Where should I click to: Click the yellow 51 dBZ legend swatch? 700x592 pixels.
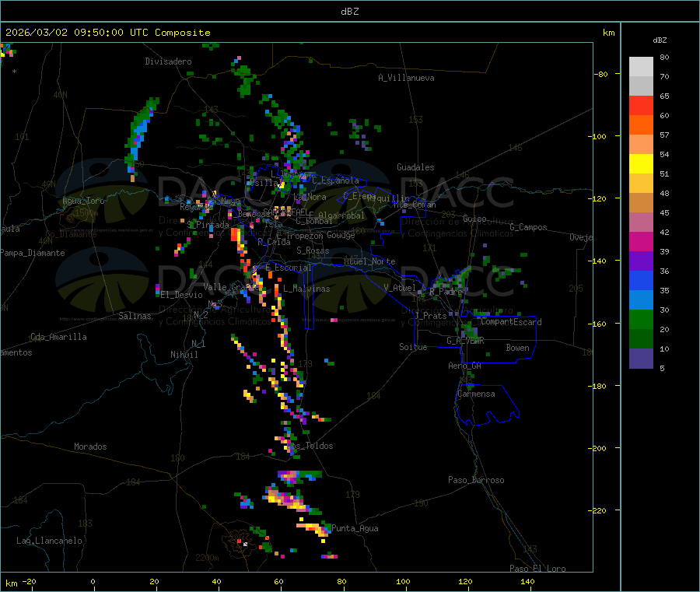pyautogui.click(x=641, y=164)
